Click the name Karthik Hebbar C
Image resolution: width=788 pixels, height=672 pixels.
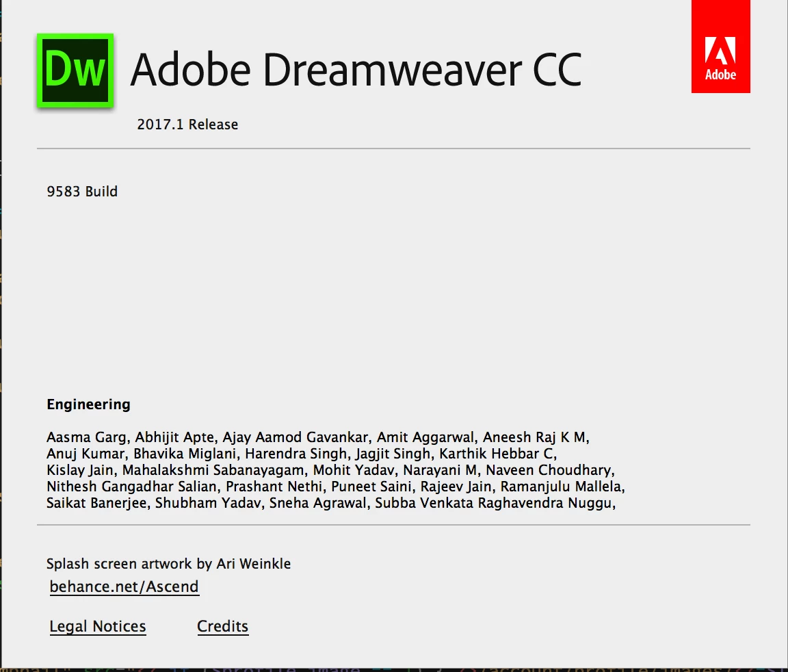496,454
